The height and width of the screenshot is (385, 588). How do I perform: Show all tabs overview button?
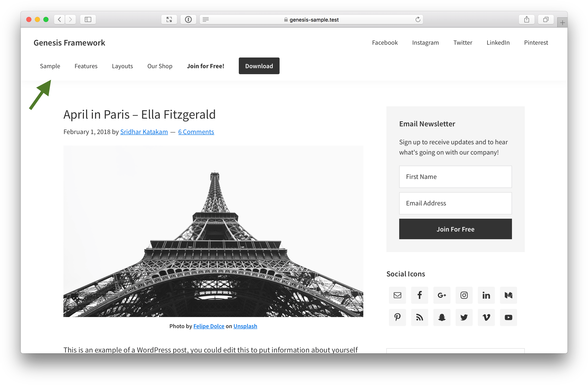pos(546,19)
